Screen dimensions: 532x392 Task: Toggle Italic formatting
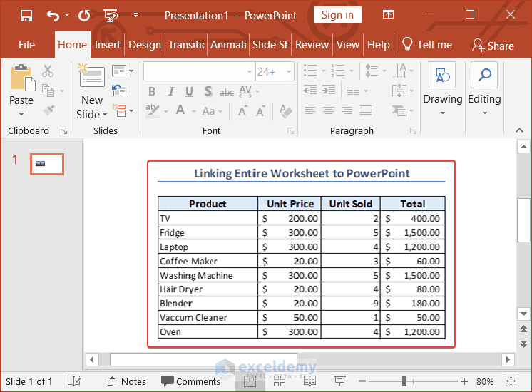tap(171, 91)
